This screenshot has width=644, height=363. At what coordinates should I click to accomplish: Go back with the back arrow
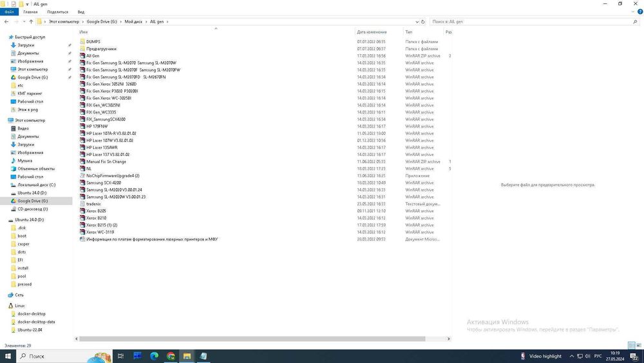(6, 22)
